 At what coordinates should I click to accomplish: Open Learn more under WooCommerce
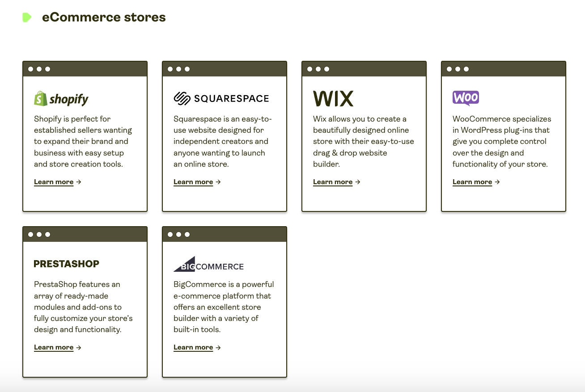(x=472, y=182)
